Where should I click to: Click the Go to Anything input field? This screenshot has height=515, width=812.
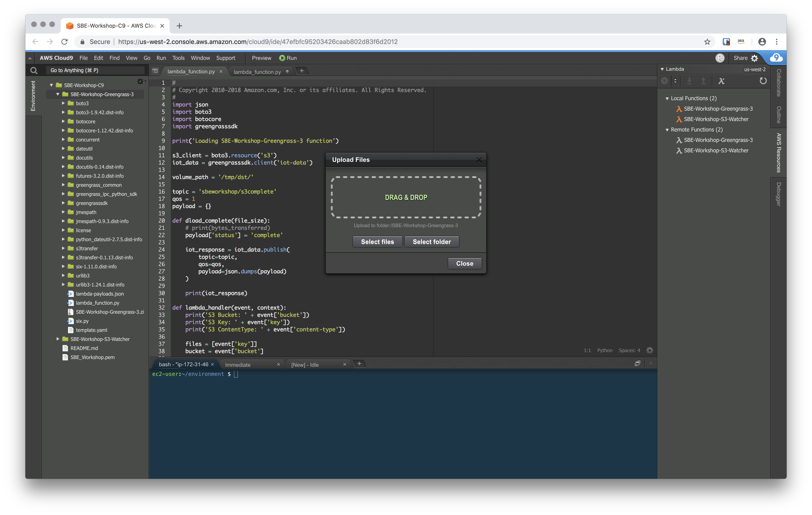tap(96, 70)
